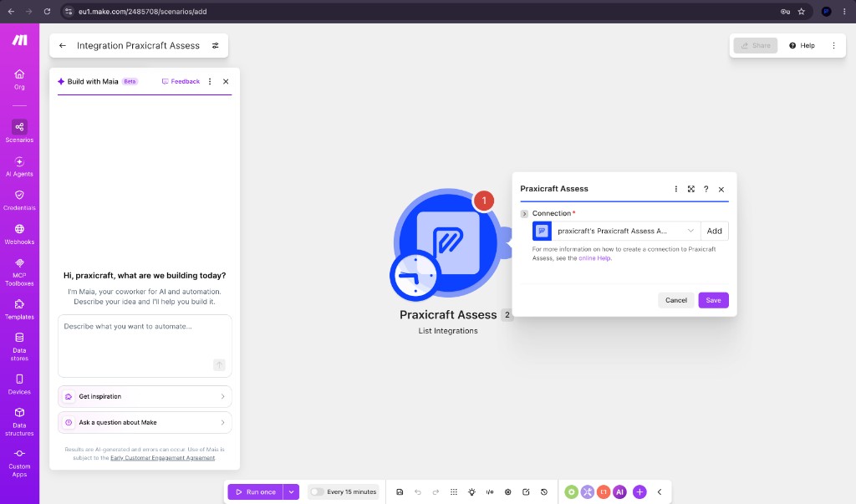Viewport: 856px width, 504px height.
Task: Click the AI favorites icon
Action: 619,492
